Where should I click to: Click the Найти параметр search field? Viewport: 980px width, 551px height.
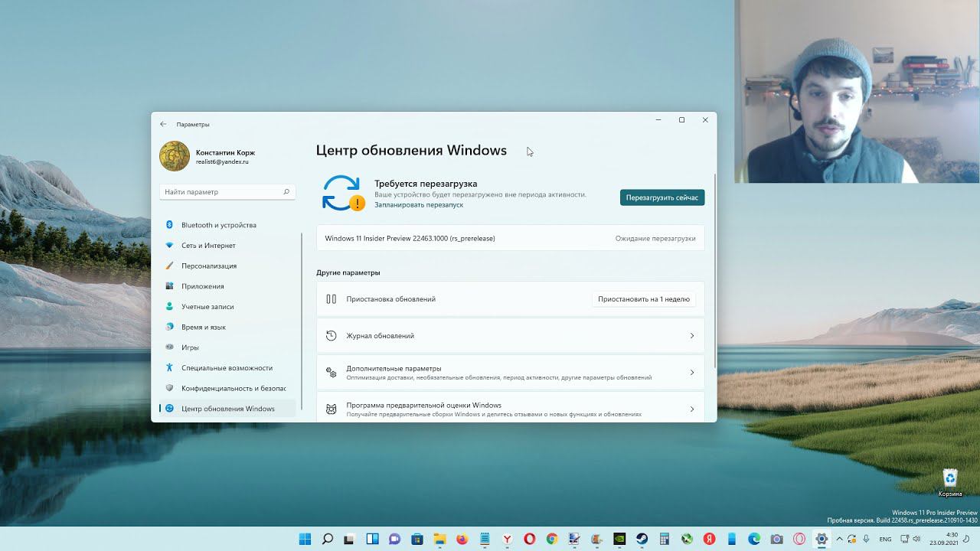[x=227, y=192]
